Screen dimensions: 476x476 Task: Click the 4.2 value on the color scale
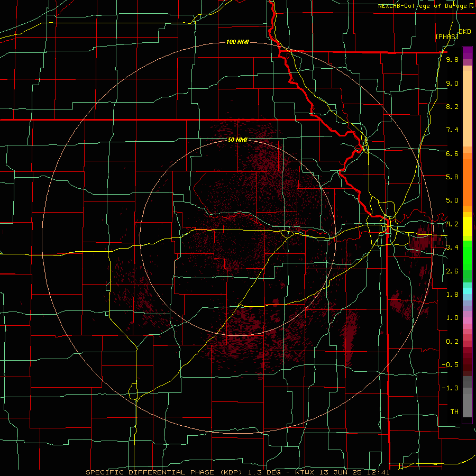pos(452,224)
